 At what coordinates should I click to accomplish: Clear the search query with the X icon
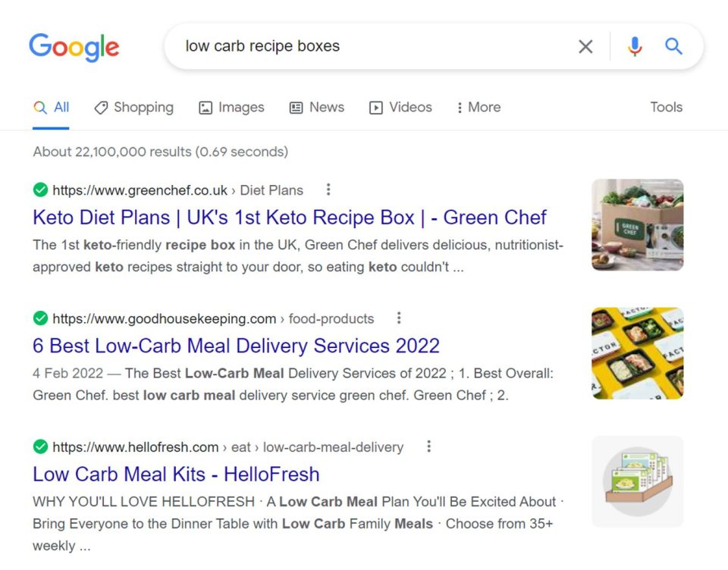(x=585, y=46)
